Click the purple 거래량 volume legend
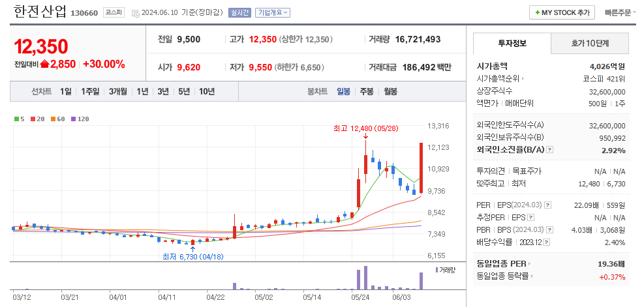 [x=445, y=270]
